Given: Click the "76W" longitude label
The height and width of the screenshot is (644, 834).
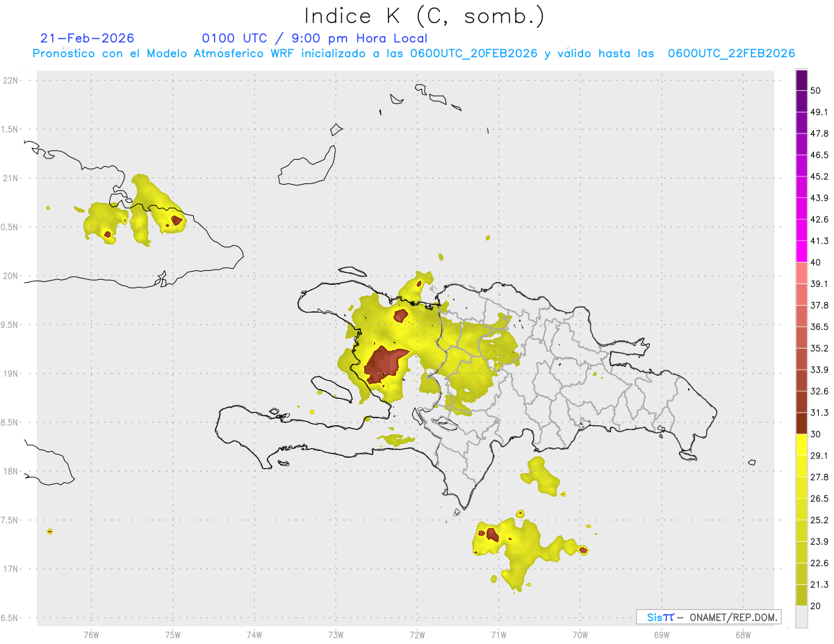Looking at the screenshot, I should (91, 635).
